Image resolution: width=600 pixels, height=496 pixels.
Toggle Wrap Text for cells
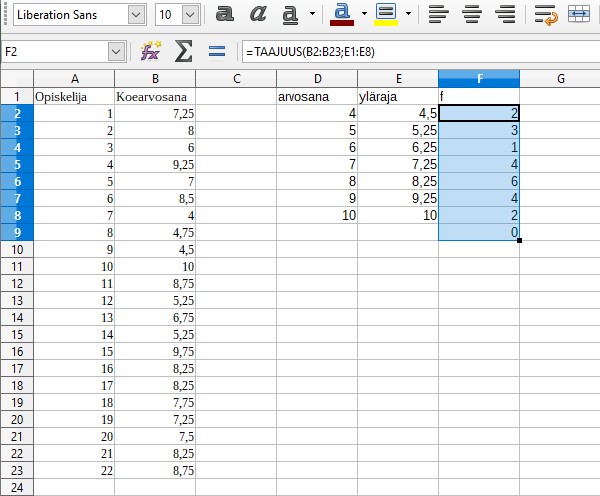click(545, 14)
